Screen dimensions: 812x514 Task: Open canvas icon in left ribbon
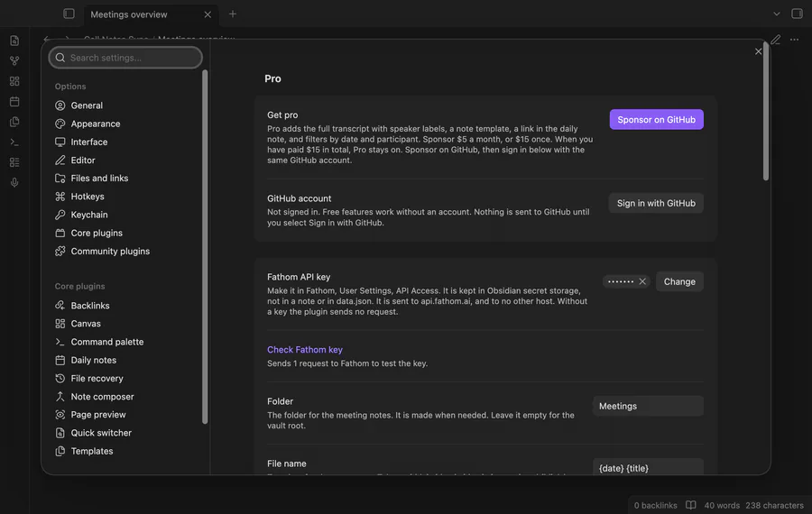(14, 81)
